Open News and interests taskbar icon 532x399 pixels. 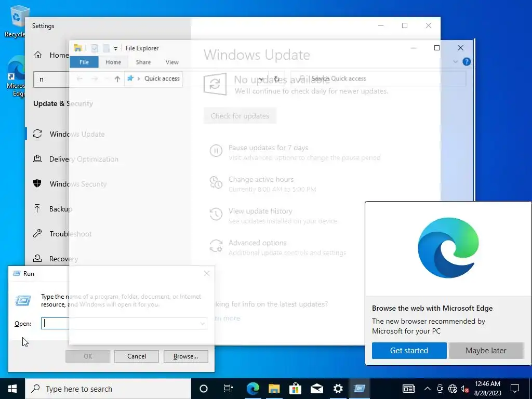408,389
